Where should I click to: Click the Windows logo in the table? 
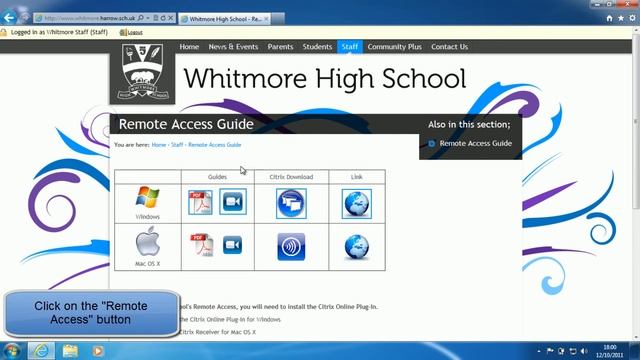(x=147, y=198)
